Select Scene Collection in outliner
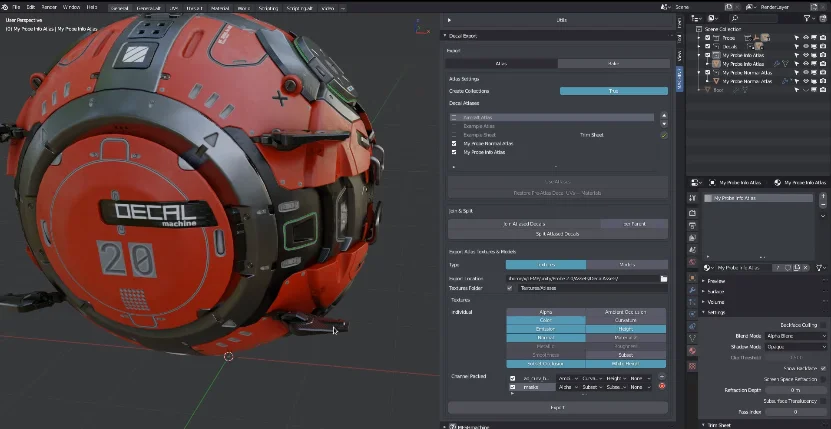 (x=722, y=29)
